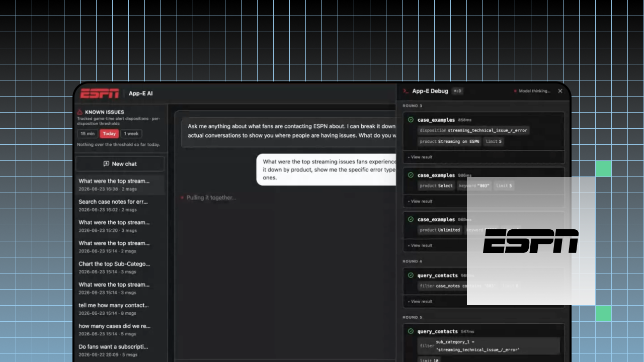Viewport: 644px width, 362px height.
Task: Click the ROUND 4 heading in the debug panel
Action: coord(413,261)
